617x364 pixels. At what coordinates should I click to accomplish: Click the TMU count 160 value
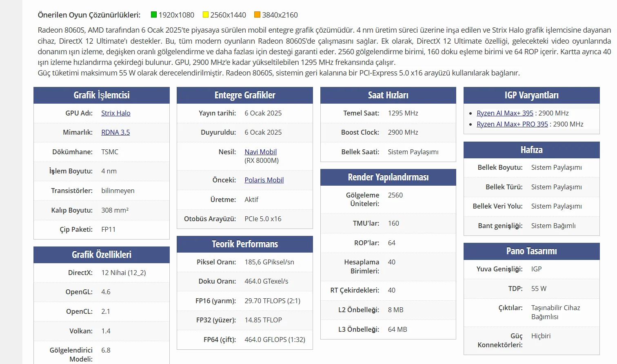(394, 223)
